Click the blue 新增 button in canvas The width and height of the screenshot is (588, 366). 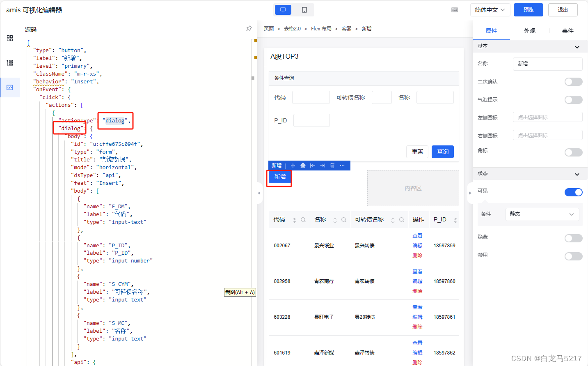pos(280,177)
